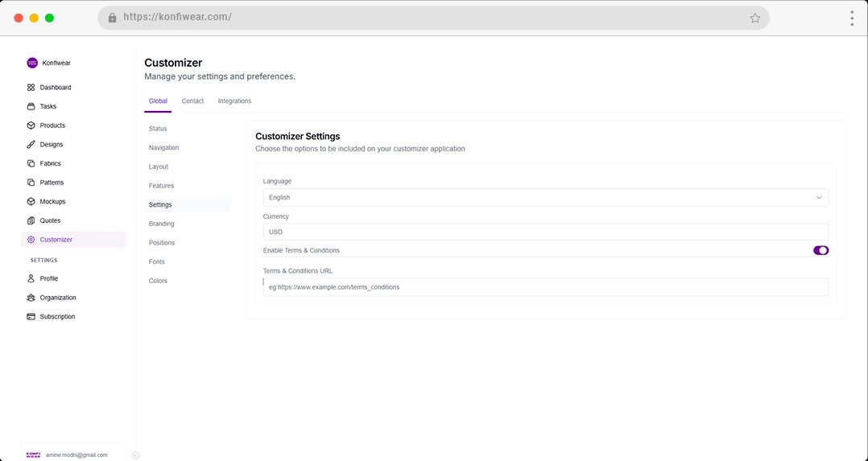Click the chevron arrow in the Language field

coord(819,197)
